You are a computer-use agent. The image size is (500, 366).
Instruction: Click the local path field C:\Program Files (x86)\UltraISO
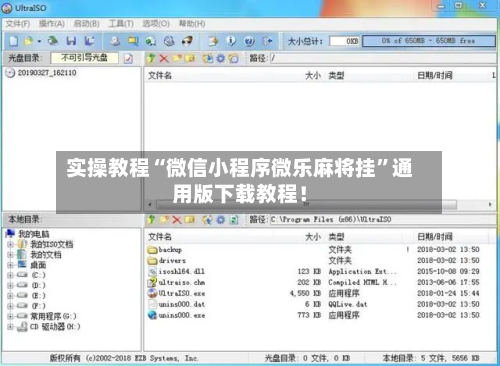(383, 219)
